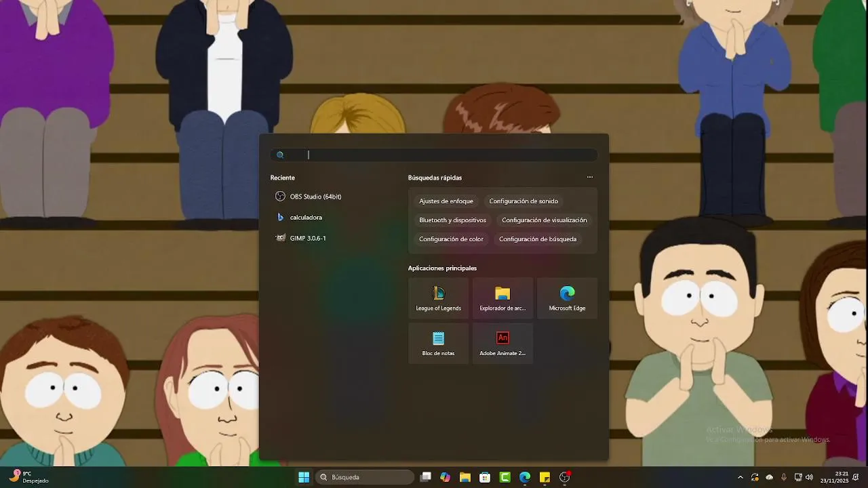Open OBS Studio (64bit) from recent list

coord(309,197)
